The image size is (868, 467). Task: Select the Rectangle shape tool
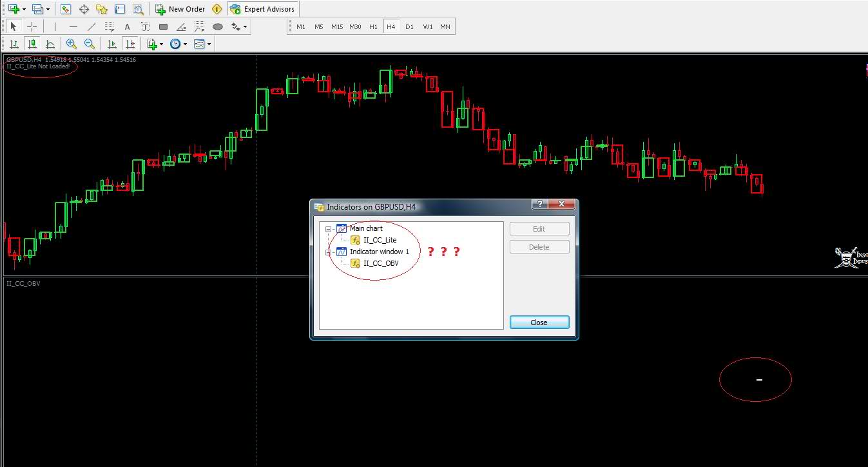(x=164, y=26)
